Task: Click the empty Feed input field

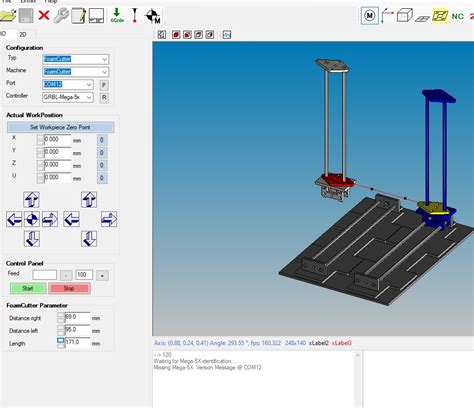Action: pos(45,275)
